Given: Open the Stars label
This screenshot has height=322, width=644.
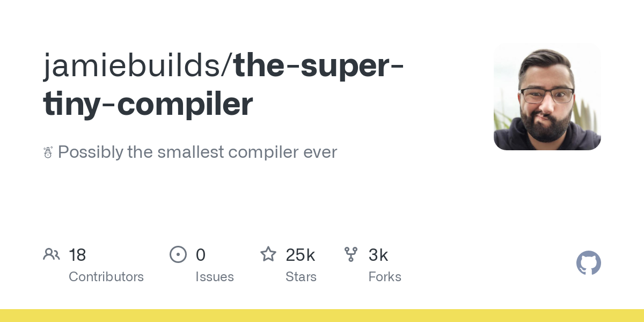Looking at the screenshot, I should coord(301,277).
